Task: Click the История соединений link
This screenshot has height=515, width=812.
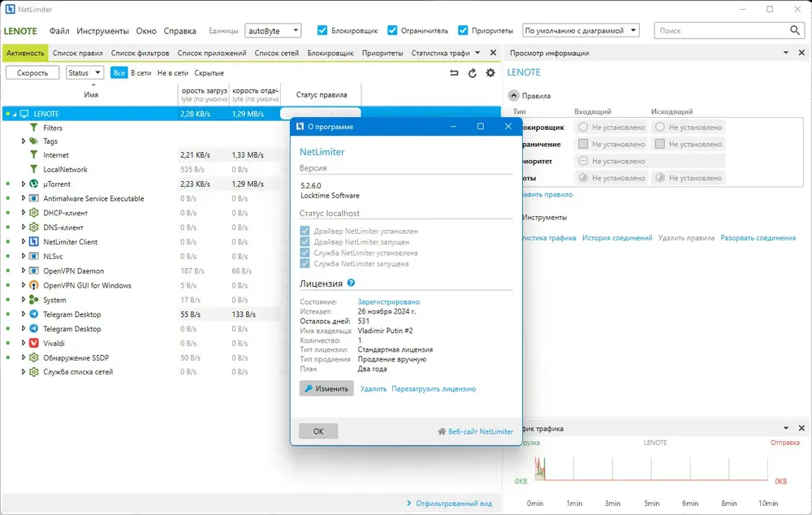Action: tap(617, 238)
